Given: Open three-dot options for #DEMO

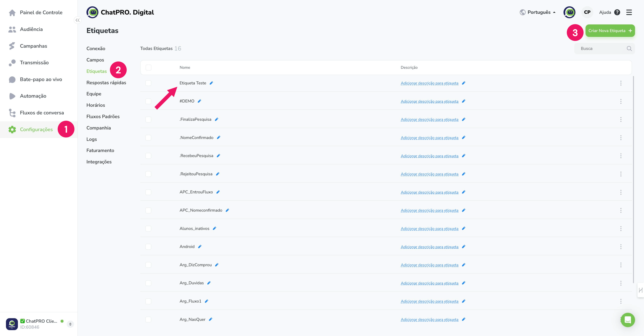Looking at the screenshot, I should tap(621, 102).
